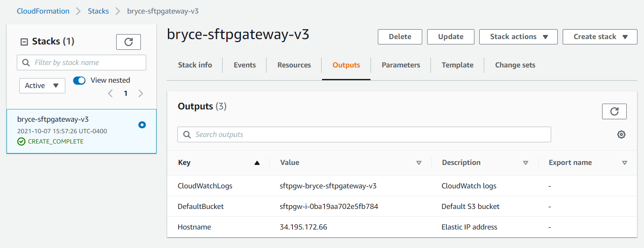Collapse the Stacks side panel
644x248 pixels.
point(24,42)
